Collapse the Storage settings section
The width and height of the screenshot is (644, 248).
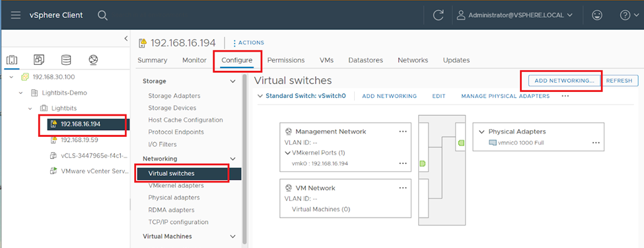tap(233, 81)
